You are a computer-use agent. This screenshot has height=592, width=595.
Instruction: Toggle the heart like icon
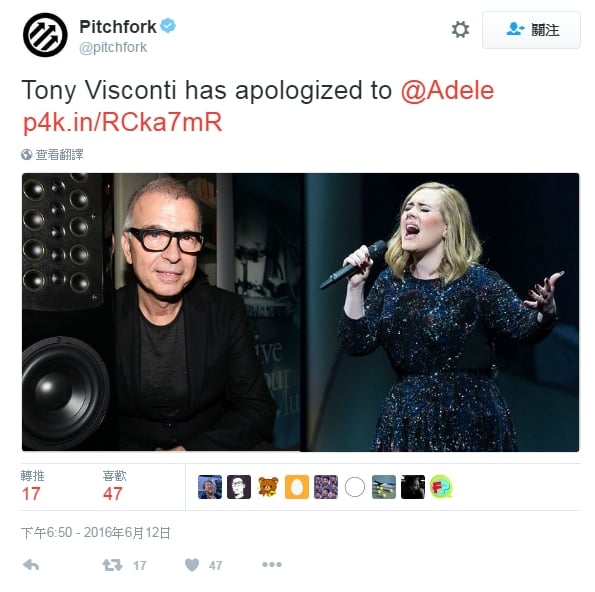pyautogui.click(x=192, y=565)
